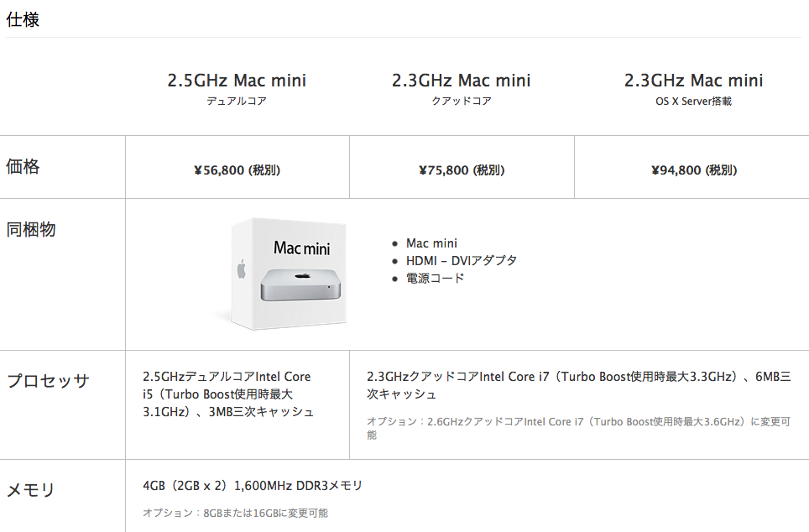Click the 同梱物 row label
Image resolution: width=809 pixels, height=532 pixels.
pos(31,228)
